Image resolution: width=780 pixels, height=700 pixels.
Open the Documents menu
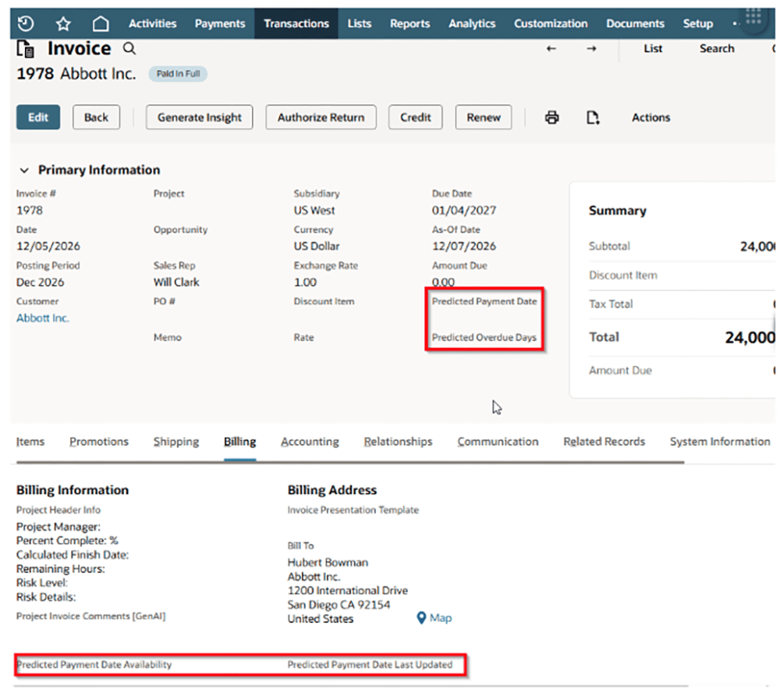[x=635, y=23]
